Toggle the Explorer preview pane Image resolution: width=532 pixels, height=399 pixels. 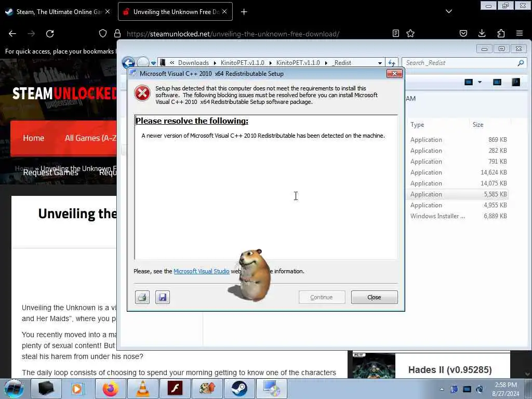(x=497, y=82)
